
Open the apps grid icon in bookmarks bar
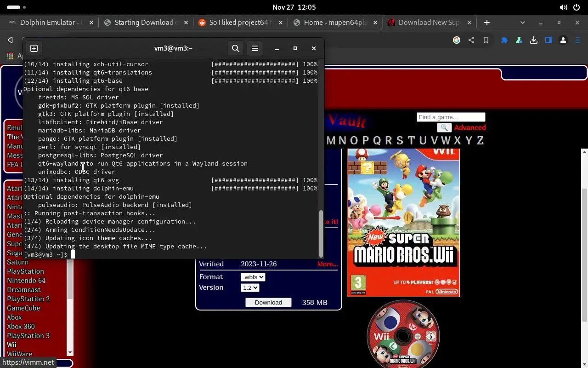coord(9,56)
